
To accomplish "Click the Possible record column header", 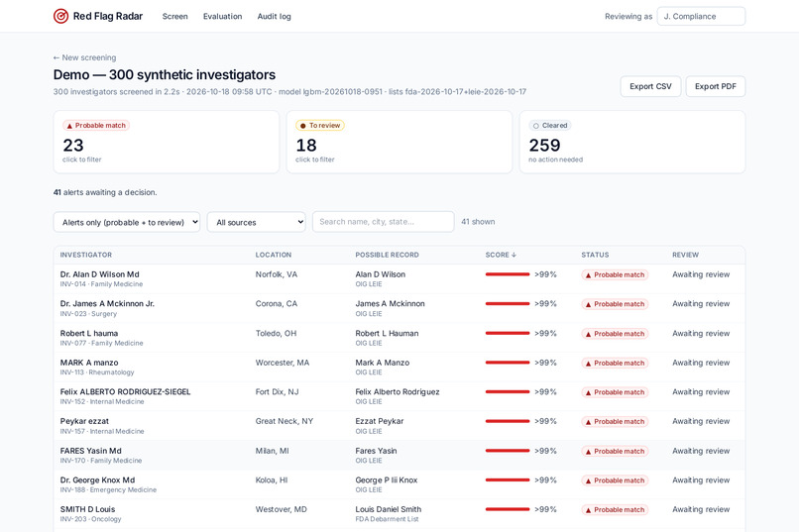I will (388, 255).
